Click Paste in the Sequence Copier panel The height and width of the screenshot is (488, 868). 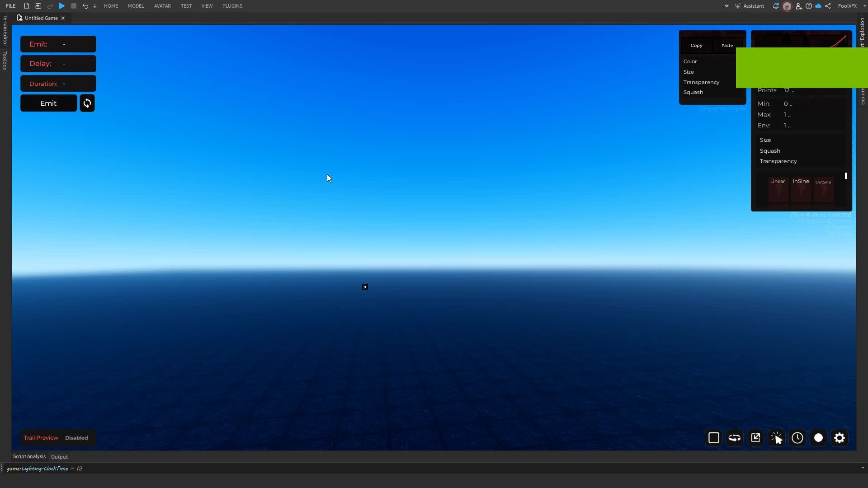tap(726, 45)
